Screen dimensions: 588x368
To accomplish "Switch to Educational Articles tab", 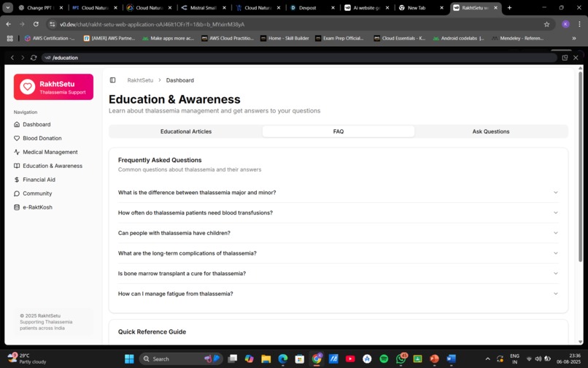I will (x=186, y=131).
